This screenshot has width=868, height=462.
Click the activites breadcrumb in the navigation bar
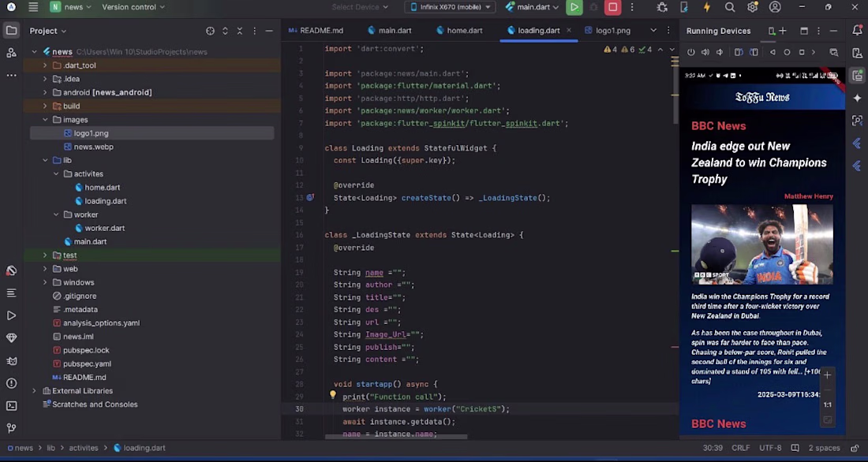pos(83,448)
